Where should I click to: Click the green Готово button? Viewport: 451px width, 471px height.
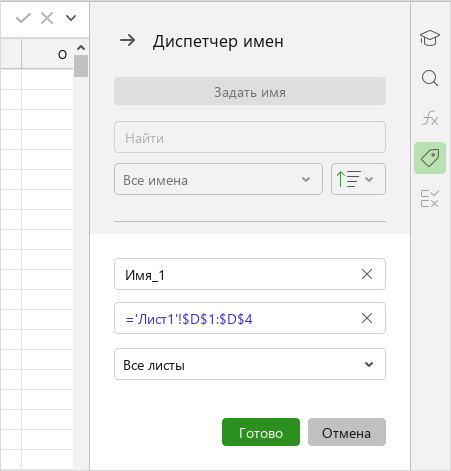(261, 432)
